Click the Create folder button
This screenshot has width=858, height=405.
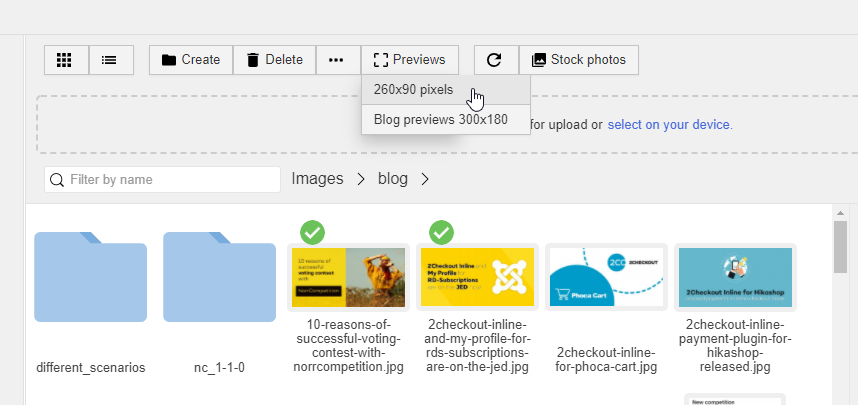coord(190,60)
